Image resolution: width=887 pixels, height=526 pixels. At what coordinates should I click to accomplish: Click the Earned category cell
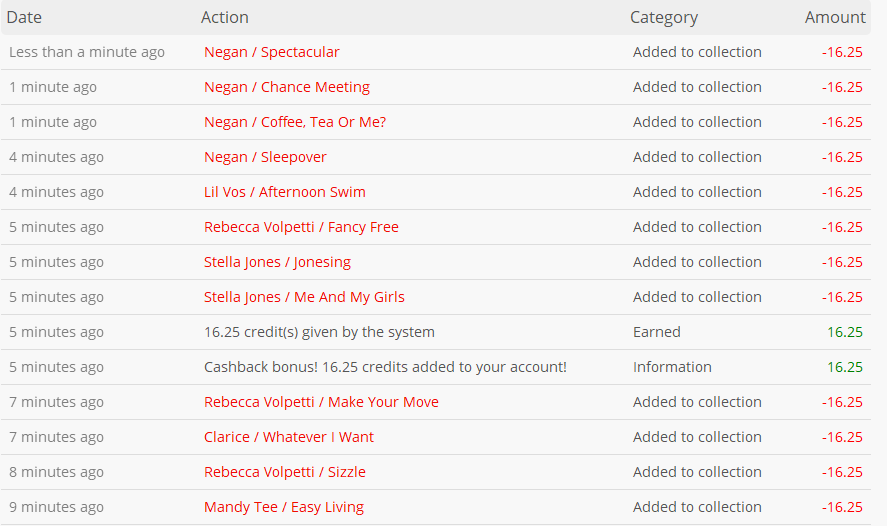(x=656, y=333)
